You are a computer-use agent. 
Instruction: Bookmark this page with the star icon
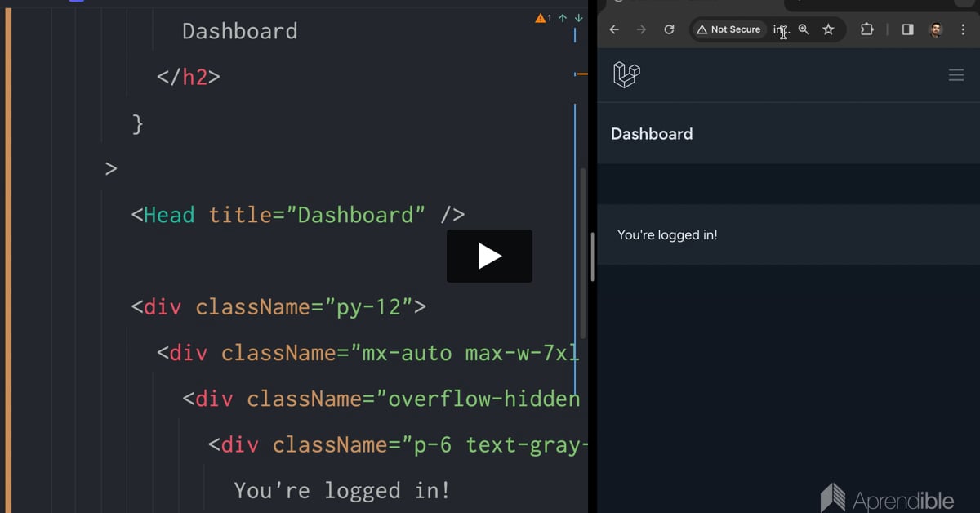click(828, 29)
